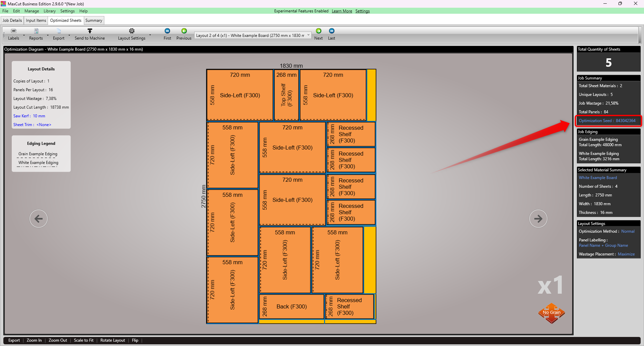Expand the Layout Settings dropdown arrow
Screen dimensions: 644x346
point(150,35)
